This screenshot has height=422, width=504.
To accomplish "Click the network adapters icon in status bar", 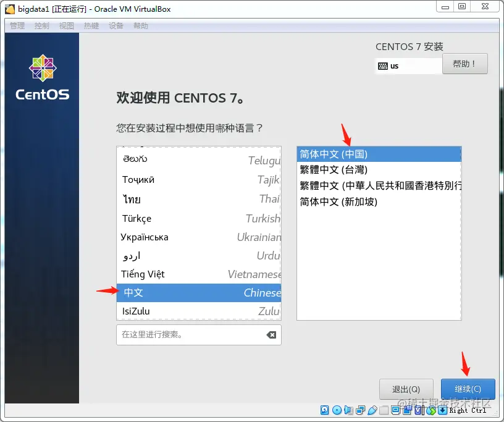I will (361, 410).
